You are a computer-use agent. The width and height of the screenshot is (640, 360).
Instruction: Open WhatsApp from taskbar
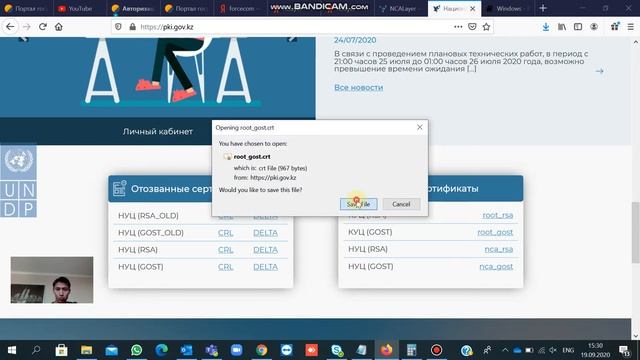[136, 350]
